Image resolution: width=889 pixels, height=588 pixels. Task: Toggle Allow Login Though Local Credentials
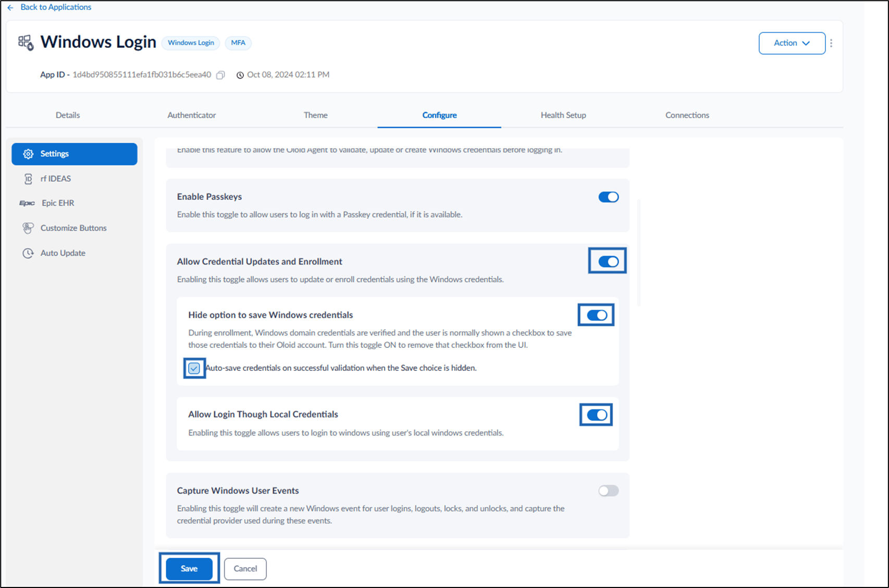[x=597, y=415]
